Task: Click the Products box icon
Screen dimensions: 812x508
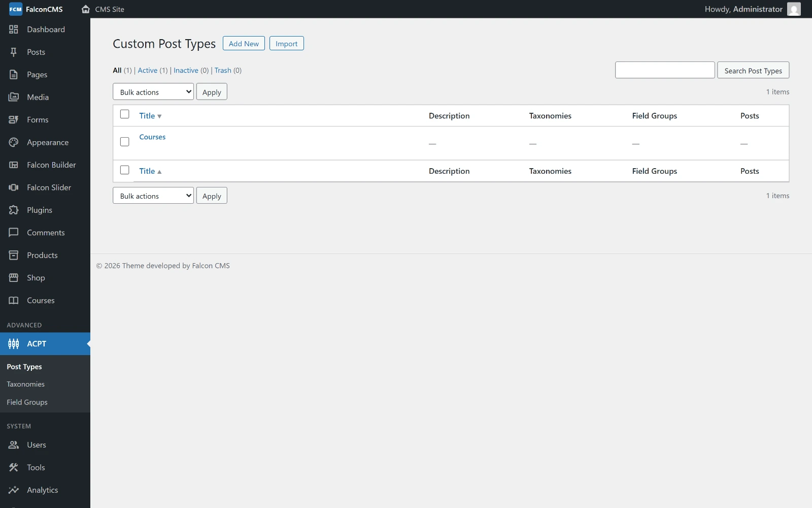Action: point(14,255)
